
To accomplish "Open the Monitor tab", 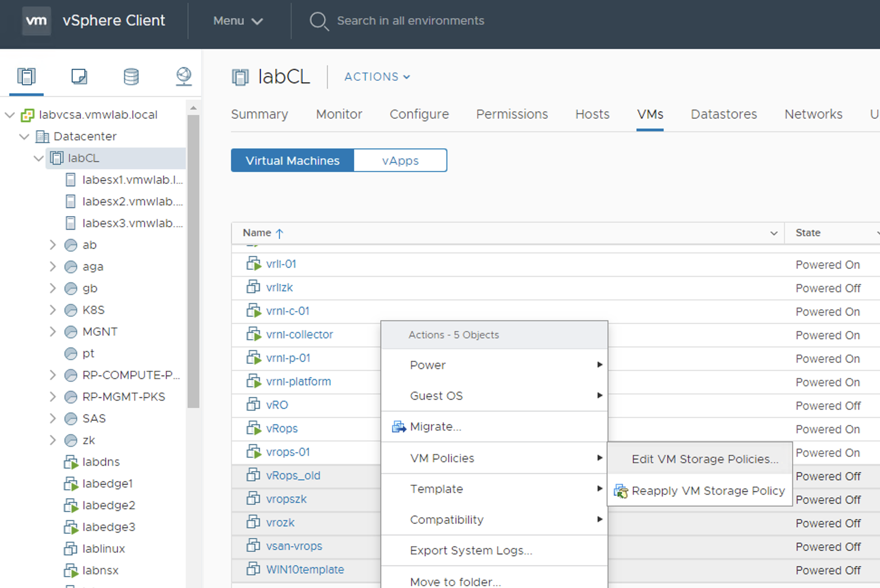I will coord(339,114).
